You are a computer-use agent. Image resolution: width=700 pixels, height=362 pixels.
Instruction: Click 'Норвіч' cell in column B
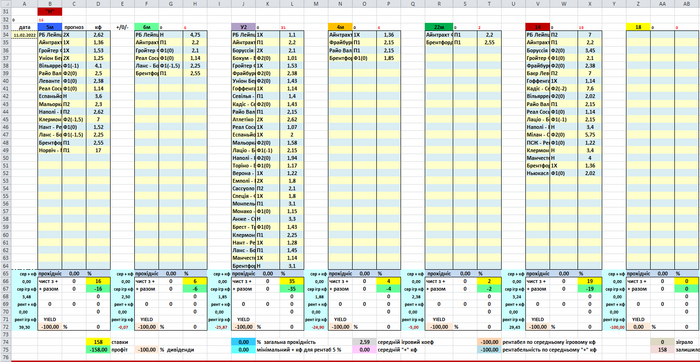(50, 150)
